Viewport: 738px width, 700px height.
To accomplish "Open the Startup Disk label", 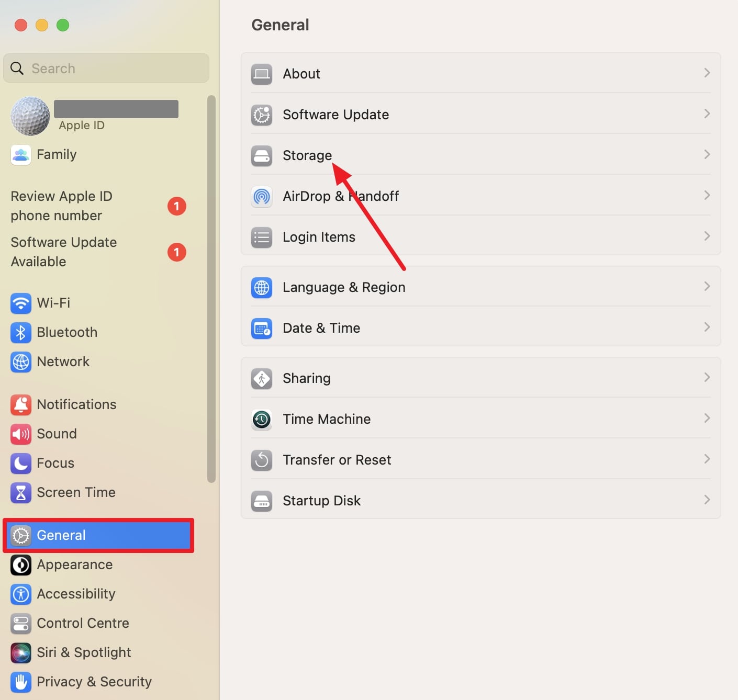I will [x=321, y=501].
